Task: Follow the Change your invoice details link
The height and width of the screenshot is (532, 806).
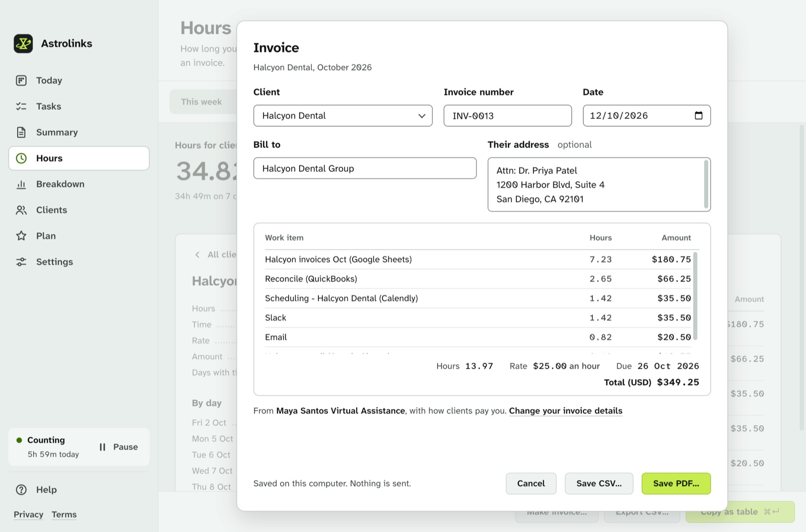Action: [x=566, y=411]
